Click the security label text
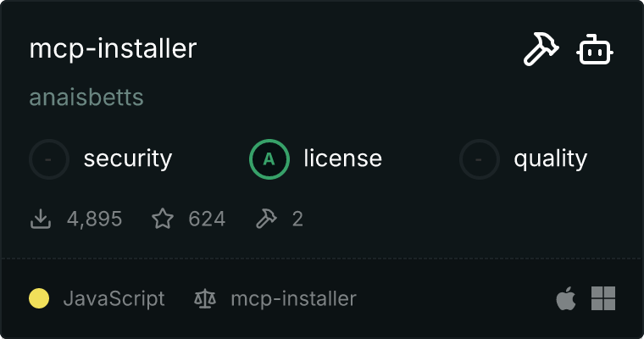The height and width of the screenshot is (339, 644). pos(128,159)
